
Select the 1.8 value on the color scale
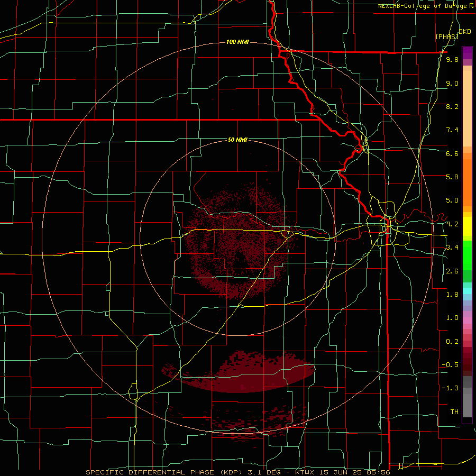452,295
